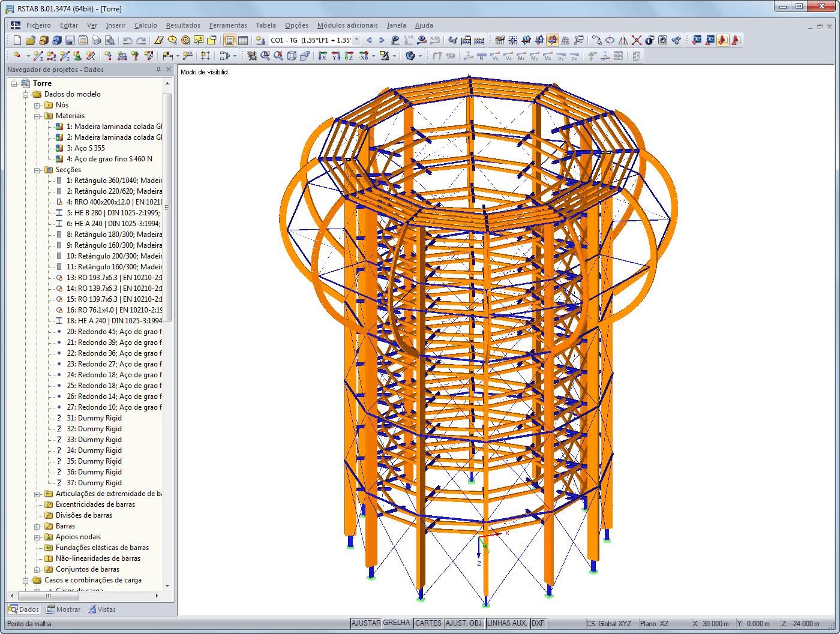Screen dimensions: 840x634
Task: Toggle AJUSTAR snap in status bar
Action: 366,623
